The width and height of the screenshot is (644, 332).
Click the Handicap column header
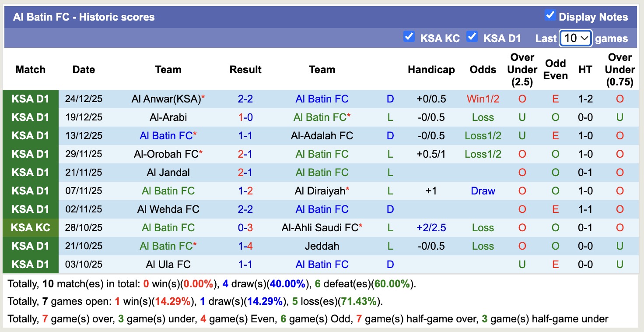click(431, 69)
